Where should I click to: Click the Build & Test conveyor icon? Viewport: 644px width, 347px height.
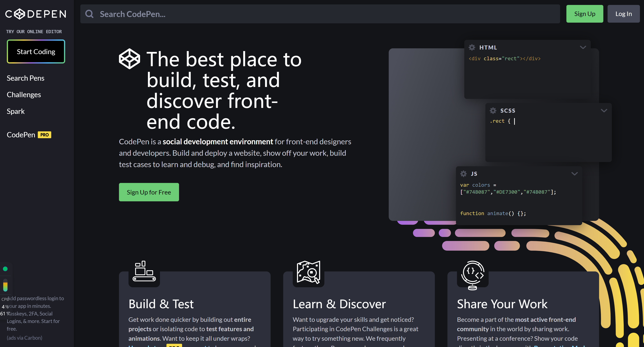144,271
